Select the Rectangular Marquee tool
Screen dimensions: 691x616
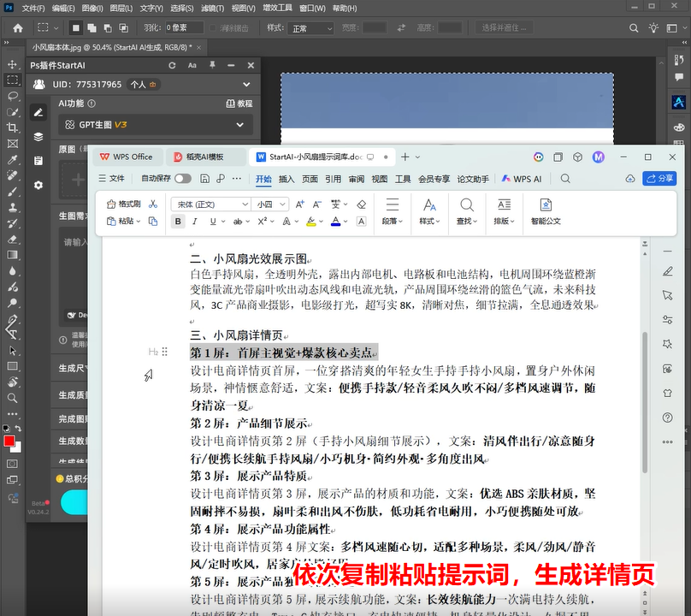(x=12, y=80)
